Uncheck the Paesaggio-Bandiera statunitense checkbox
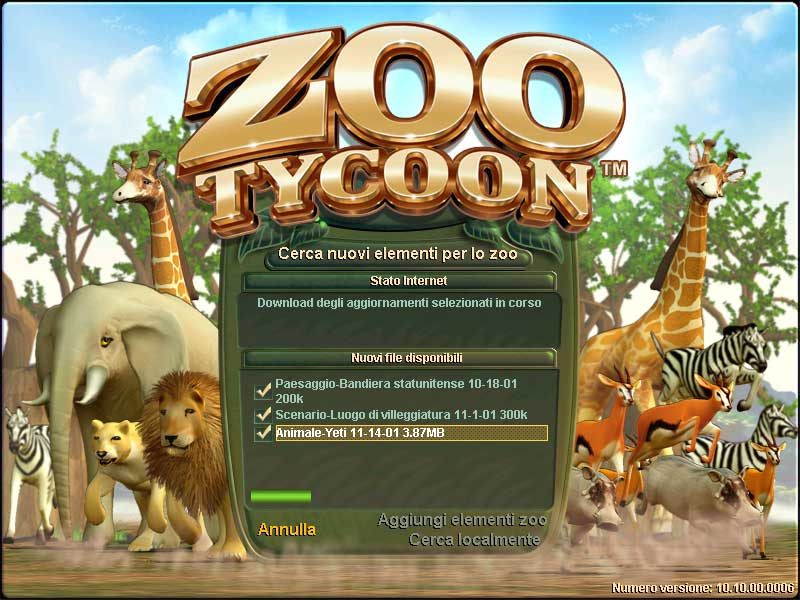Image resolution: width=800 pixels, height=600 pixels. coord(263,391)
